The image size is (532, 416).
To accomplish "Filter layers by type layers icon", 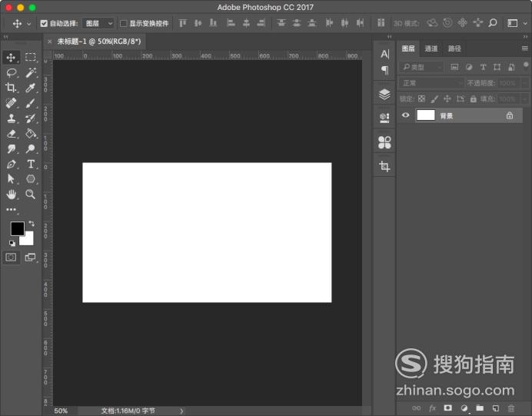I will click(483, 67).
